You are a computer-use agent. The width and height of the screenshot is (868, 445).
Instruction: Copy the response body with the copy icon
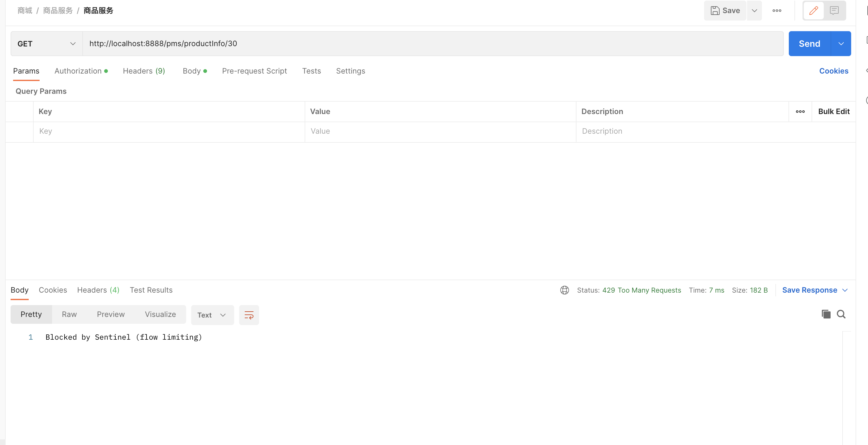pos(826,314)
